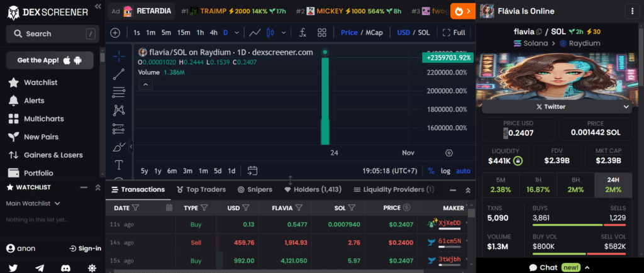Open the go-to-date calendar icon

click(x=252, y=170)
